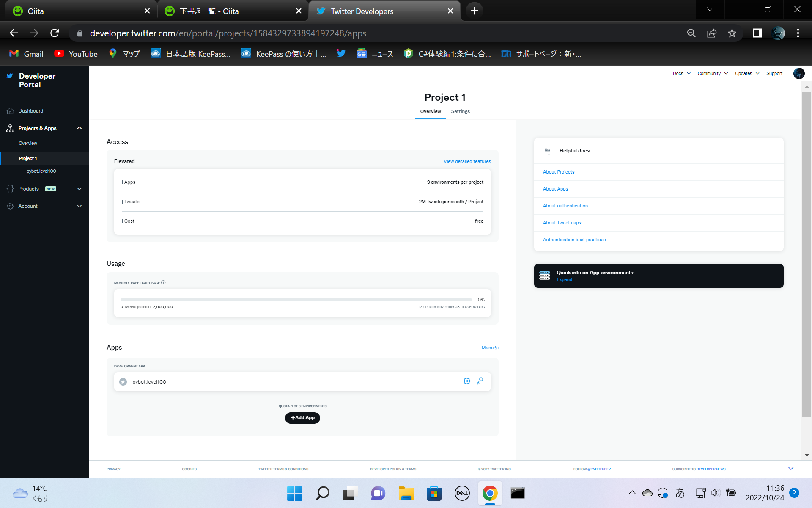
Task: Click the Add App button
Action: [x=302, y=418]
